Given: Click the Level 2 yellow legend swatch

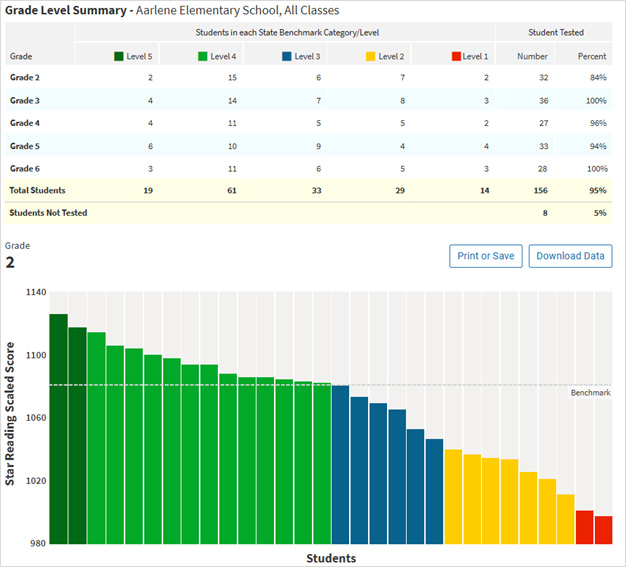Looking at the screenshot, I should tap(372, 57).
